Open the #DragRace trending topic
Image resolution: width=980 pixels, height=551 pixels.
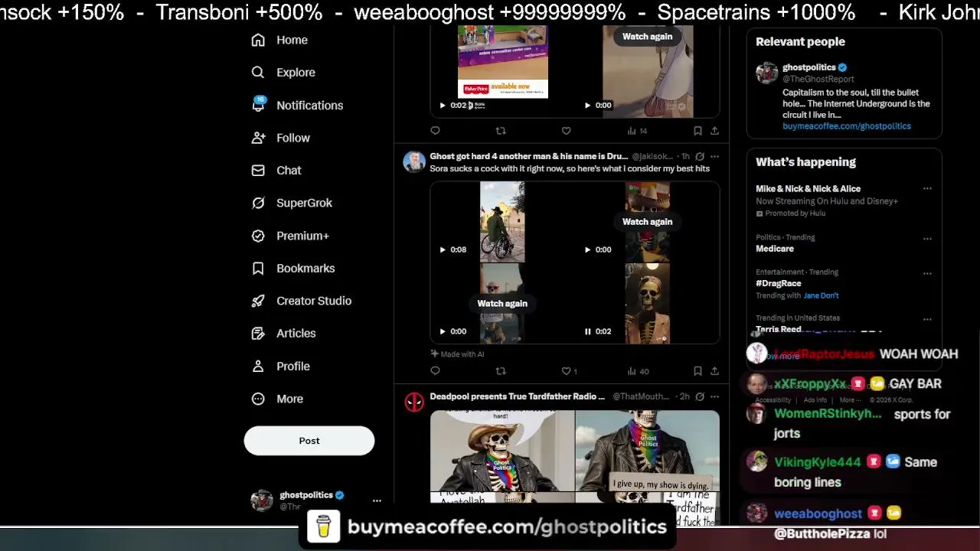[779, 283]
